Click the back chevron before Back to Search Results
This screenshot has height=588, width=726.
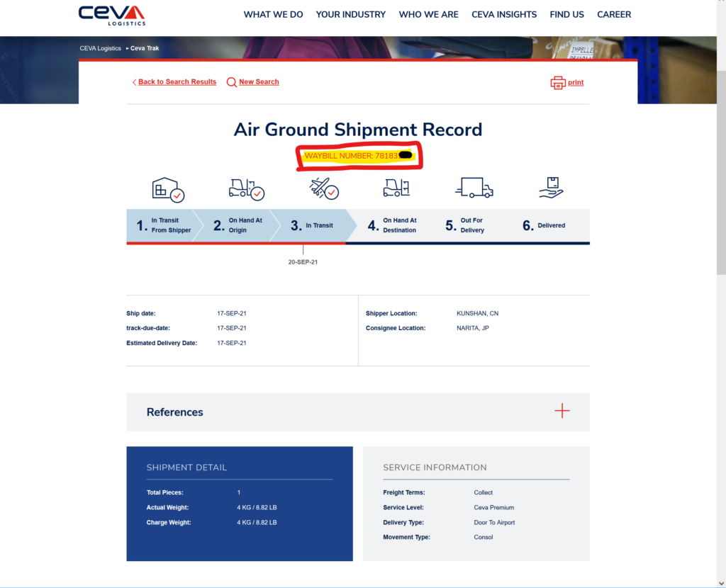134,82
